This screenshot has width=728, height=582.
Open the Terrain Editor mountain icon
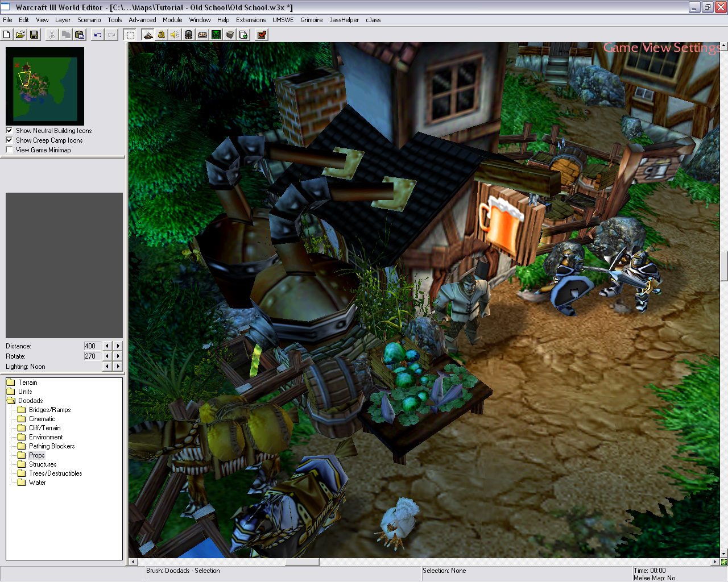pos(148,35)
